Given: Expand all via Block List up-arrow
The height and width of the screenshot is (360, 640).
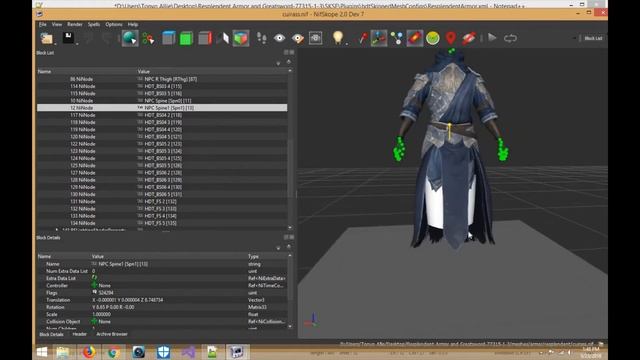Looking at the screenshot, I should [289, 62].
